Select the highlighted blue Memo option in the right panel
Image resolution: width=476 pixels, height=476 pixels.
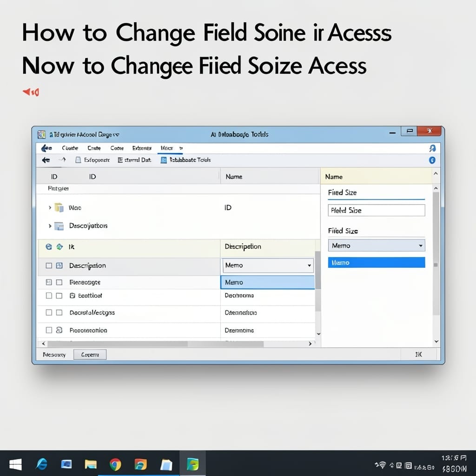[x=377, y=263]
